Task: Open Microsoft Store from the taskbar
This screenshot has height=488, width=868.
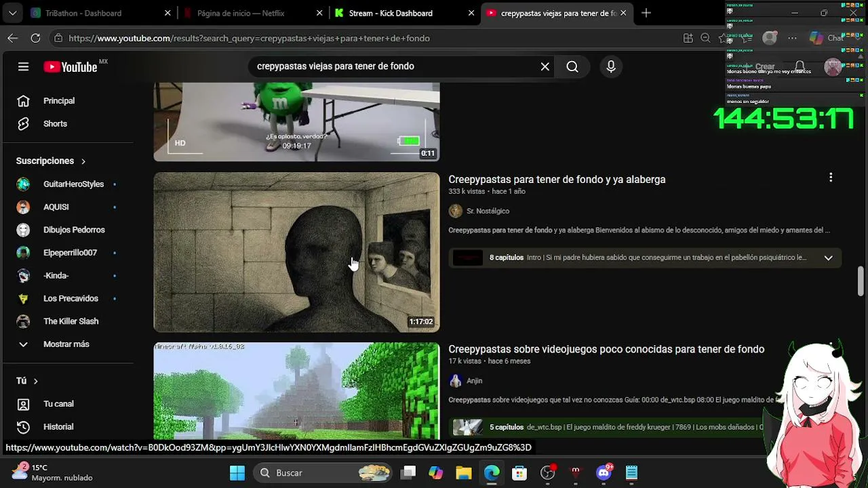Action: pyautogui.click(x=519, y=473)
